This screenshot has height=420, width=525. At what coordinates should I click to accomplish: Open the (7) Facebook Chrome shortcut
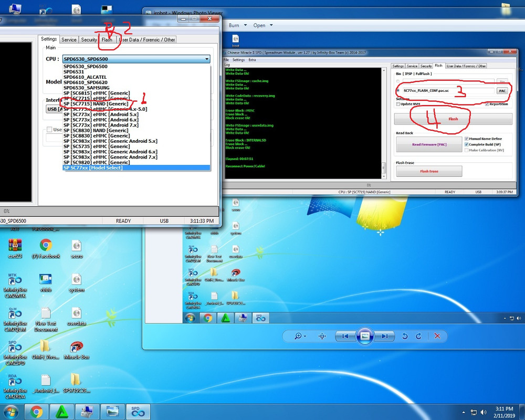46,248
